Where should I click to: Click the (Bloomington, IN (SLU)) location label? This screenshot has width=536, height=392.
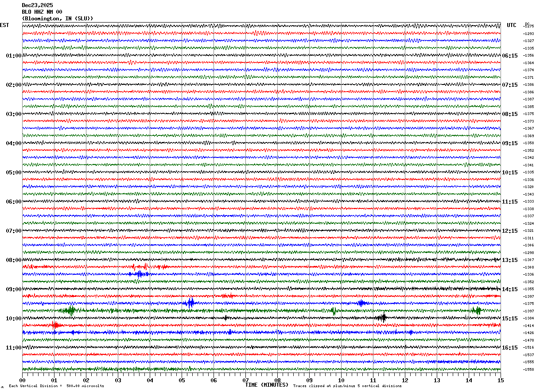(x=58, y=18)
